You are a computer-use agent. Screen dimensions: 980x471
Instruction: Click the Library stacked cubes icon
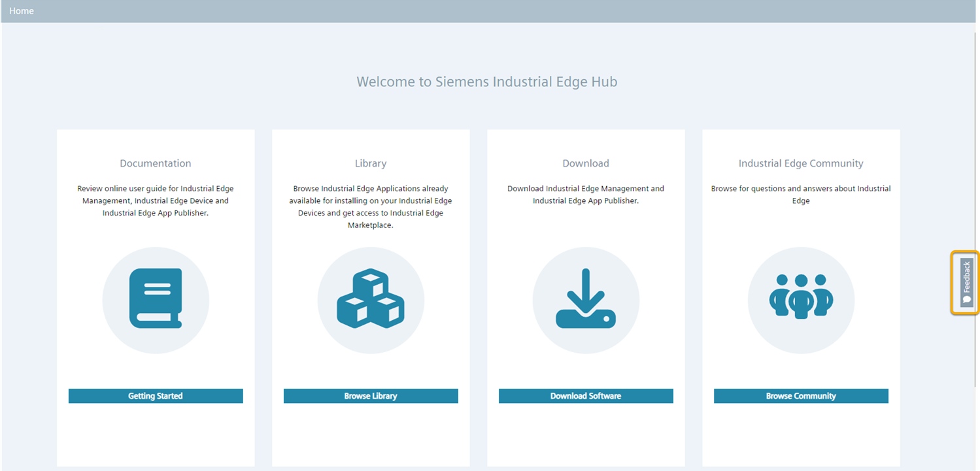click(x=370, y=300)
